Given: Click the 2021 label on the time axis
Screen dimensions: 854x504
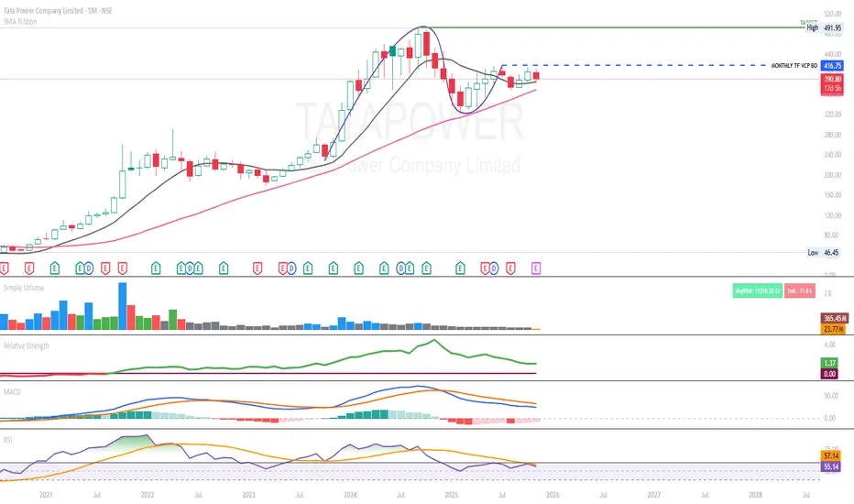Looking at the screenshot, I should [x=47, y=495].
